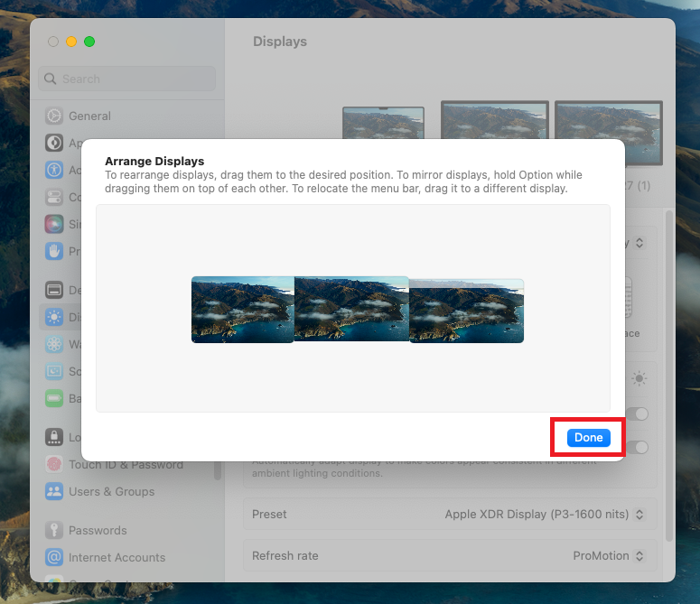Image resolution: width=700 pixels, height=604 pixels.
Task: Click the Search field in the sidebar
Action: 126,79
